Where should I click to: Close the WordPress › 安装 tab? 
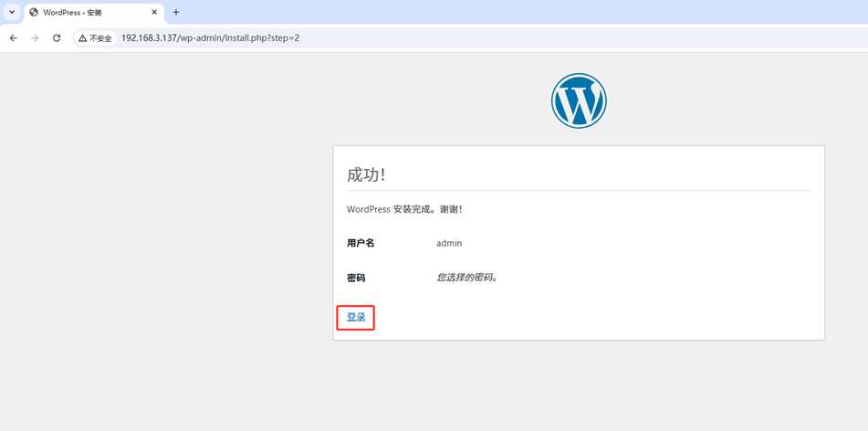point(154,12)
